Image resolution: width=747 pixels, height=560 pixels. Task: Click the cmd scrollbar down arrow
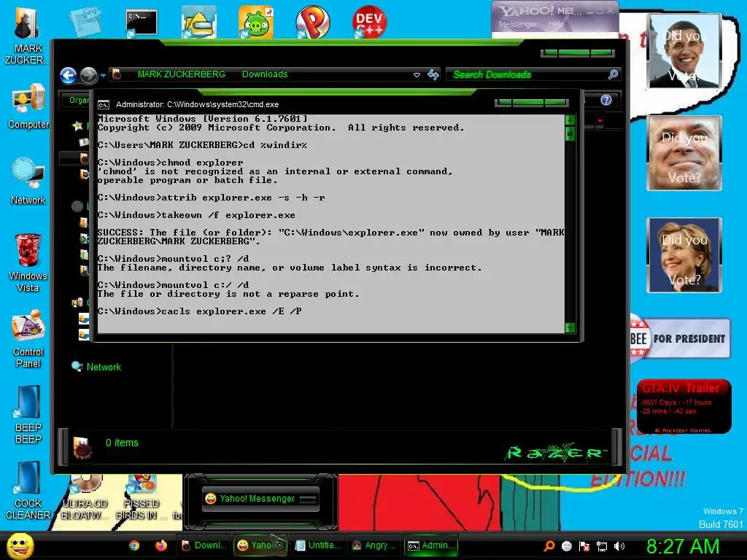point(570,327)
